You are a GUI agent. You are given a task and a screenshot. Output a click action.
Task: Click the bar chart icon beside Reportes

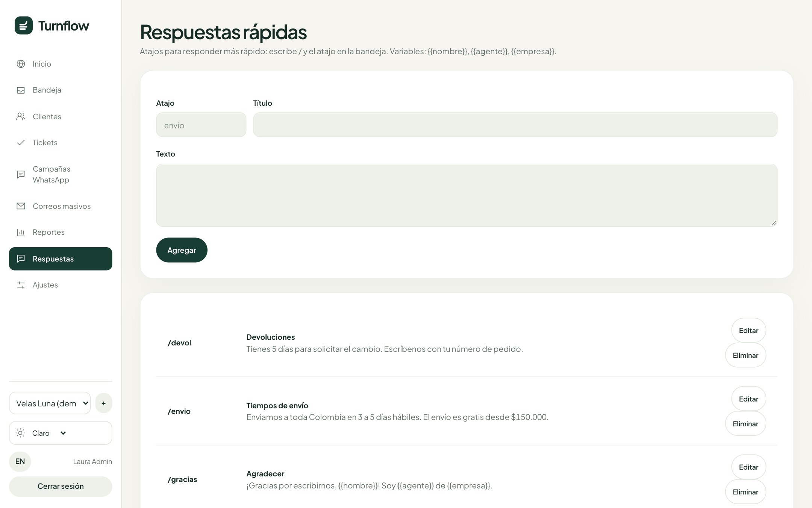pos(21,233)
